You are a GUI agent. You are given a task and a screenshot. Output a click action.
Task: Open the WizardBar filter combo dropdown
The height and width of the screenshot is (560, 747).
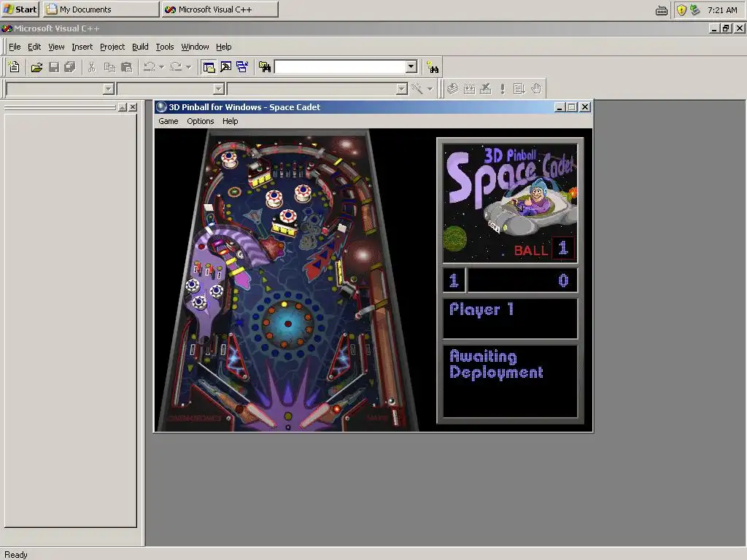[219, 88]
